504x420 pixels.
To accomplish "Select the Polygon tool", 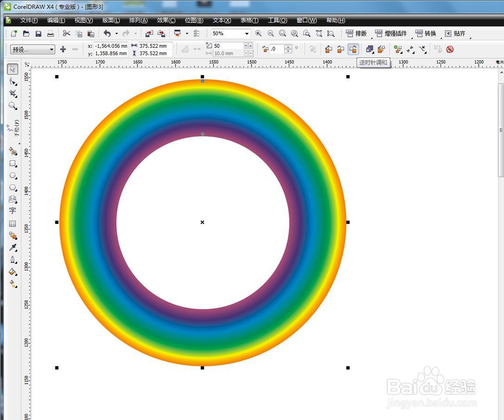I will [x=13, y=188].
